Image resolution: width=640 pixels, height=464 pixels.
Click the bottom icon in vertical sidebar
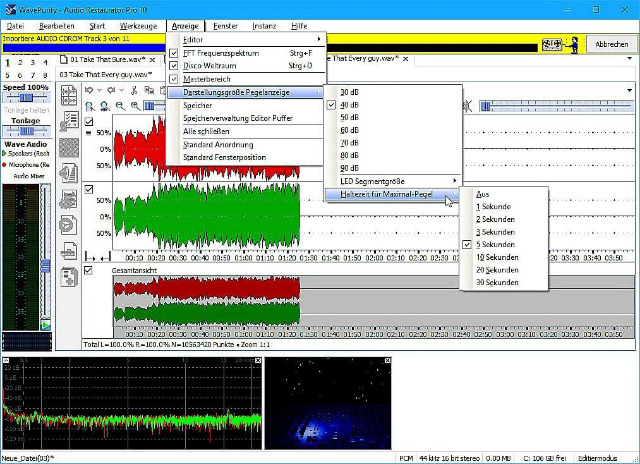coord(69,275)
